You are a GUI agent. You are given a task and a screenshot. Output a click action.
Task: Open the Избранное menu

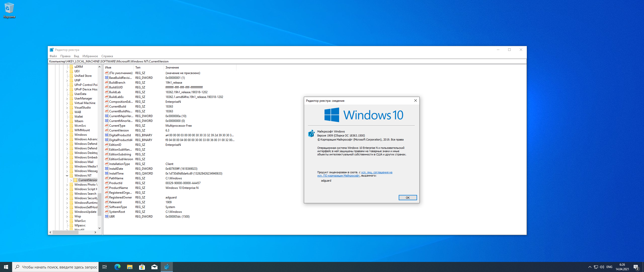click(90, 56)
